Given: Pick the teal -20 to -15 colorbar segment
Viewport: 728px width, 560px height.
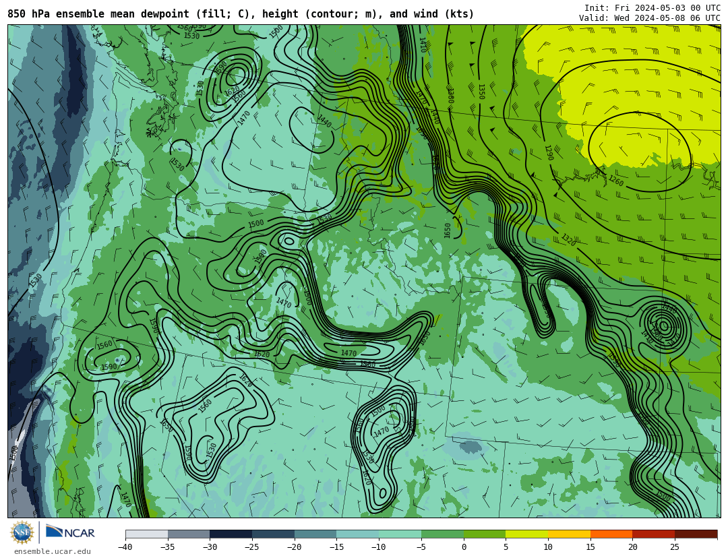Looking at the screenshot, I should [315, 534].
